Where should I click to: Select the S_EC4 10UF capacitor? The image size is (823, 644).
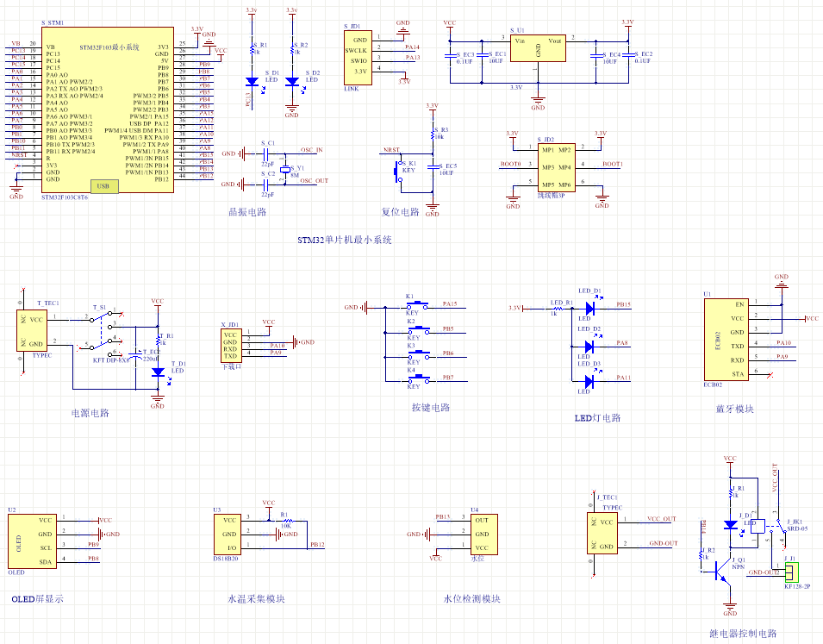[x=595, y=56]
